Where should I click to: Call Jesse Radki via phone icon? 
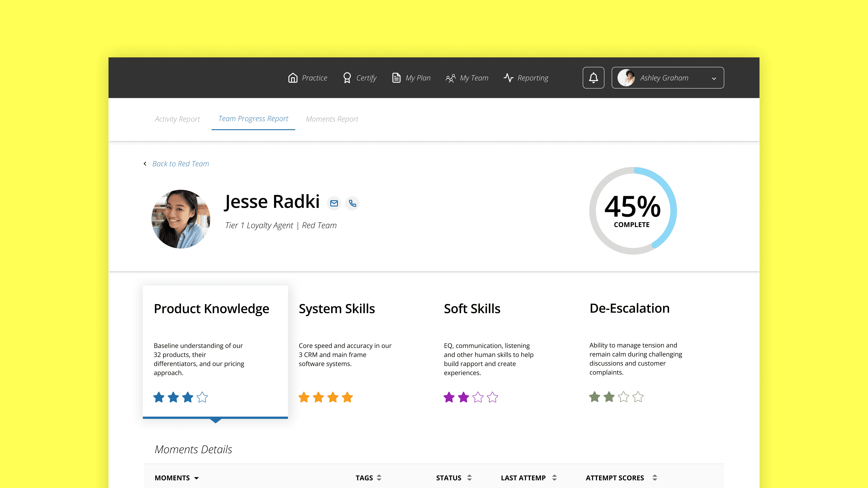click(x=352, y=203)
